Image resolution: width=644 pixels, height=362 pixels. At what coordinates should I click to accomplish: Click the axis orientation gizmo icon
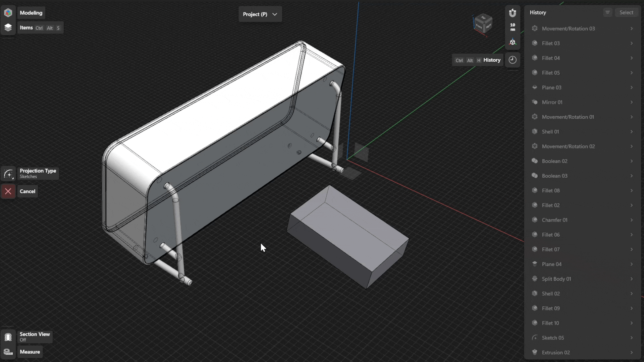[x=513, y=42]
